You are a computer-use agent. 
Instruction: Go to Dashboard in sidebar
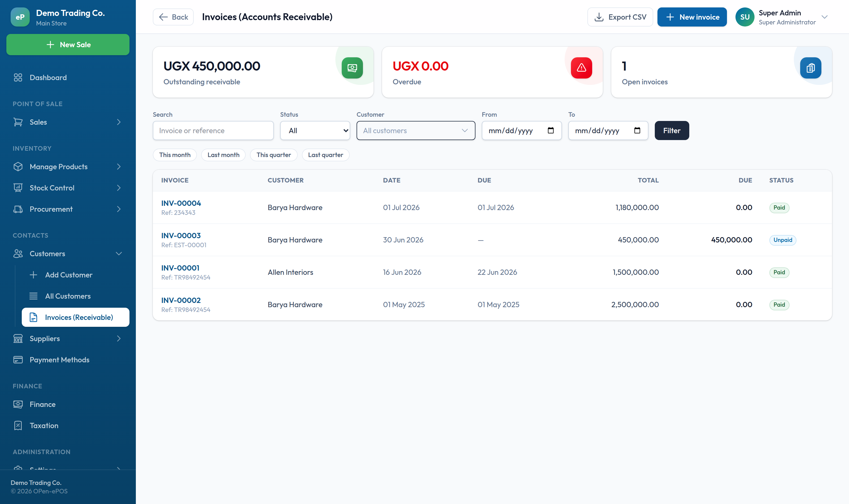pyautogui.click(x=68, y=77)
